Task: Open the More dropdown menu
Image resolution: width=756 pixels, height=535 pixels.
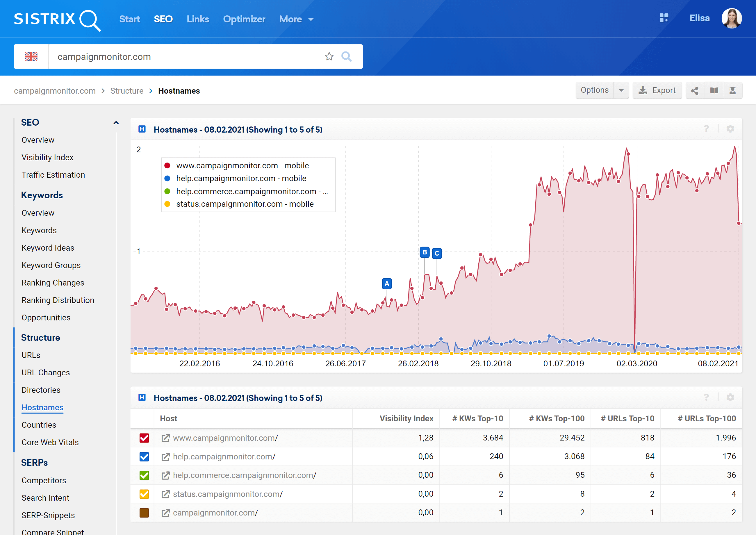Action: 296,19
